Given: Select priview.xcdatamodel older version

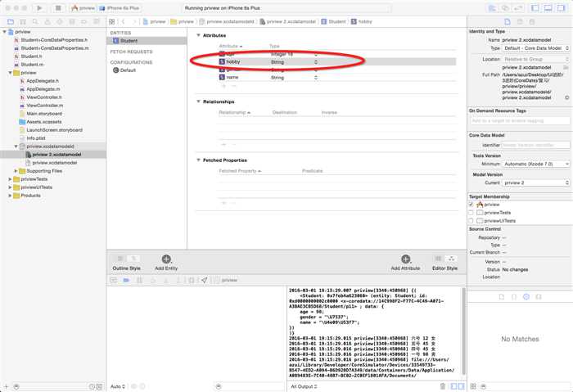Looking at the screenshot, I should click(55, 163).
